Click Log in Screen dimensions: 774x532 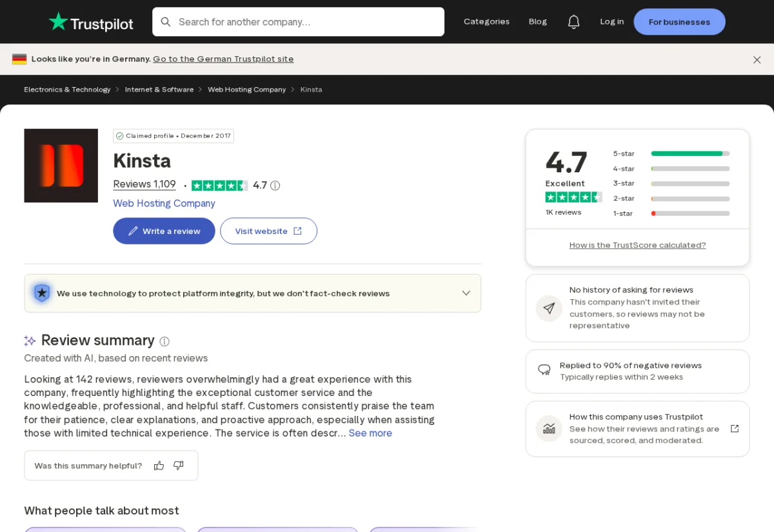click(611, 22)
